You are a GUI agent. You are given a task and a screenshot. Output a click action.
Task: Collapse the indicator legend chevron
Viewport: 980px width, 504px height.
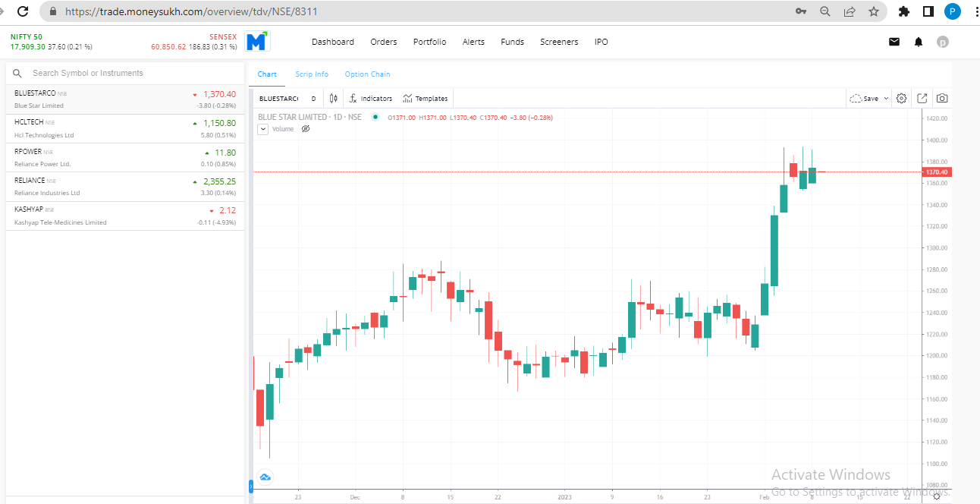[263, 129]
